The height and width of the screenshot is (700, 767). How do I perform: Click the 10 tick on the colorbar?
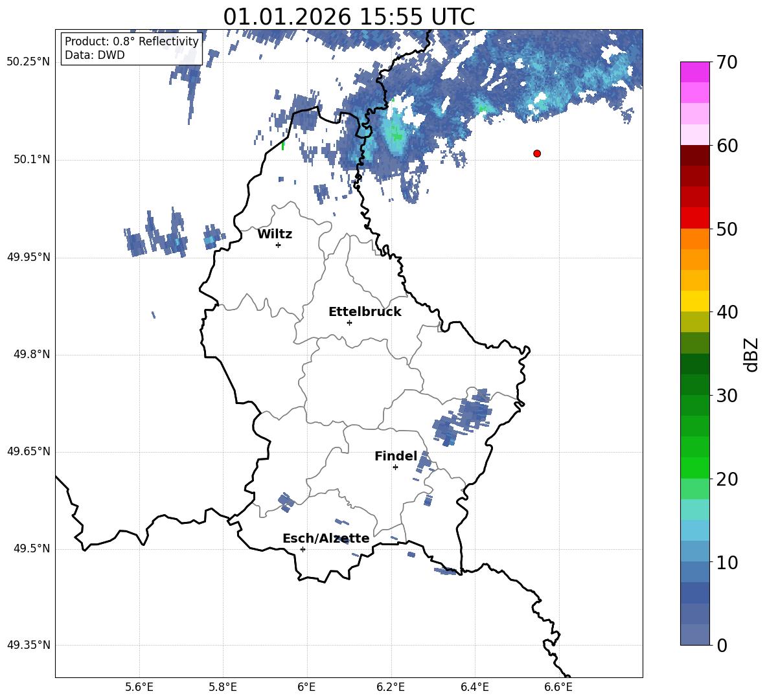[x=727, y=562]
